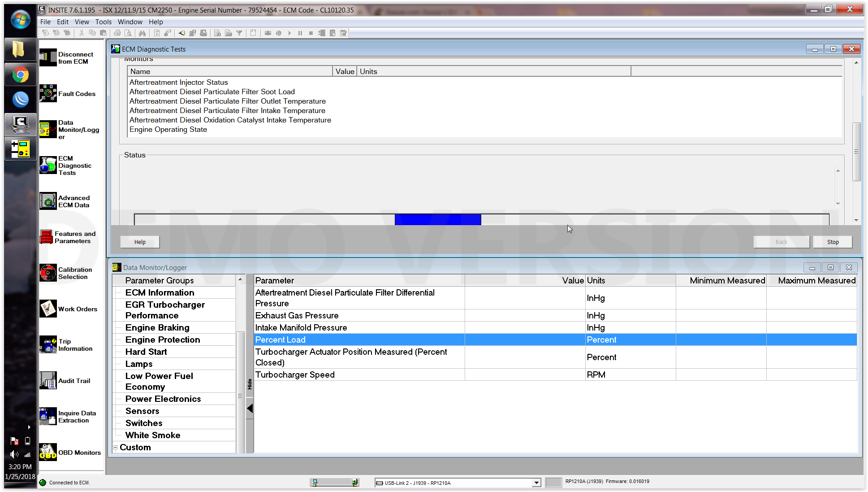The height and width of the screenshot is (492, 868).
Task: Click the camera Snapshot toolbar icon
Action: click(x=268, y=33)
